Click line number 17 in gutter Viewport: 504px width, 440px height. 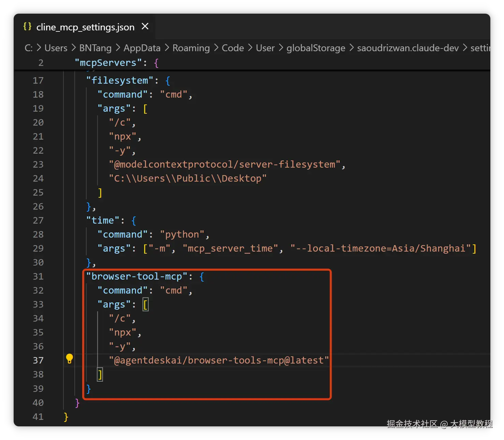click(38, 81)
